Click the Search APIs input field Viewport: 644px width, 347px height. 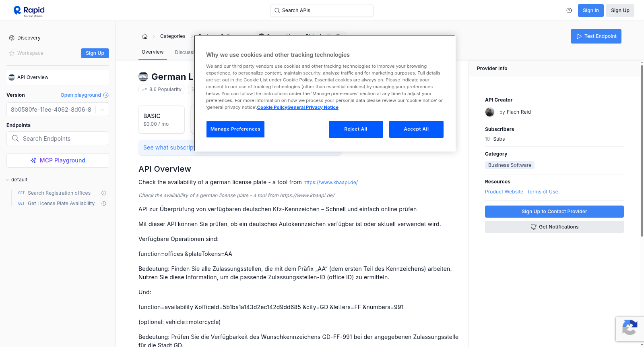click(322, 10)
